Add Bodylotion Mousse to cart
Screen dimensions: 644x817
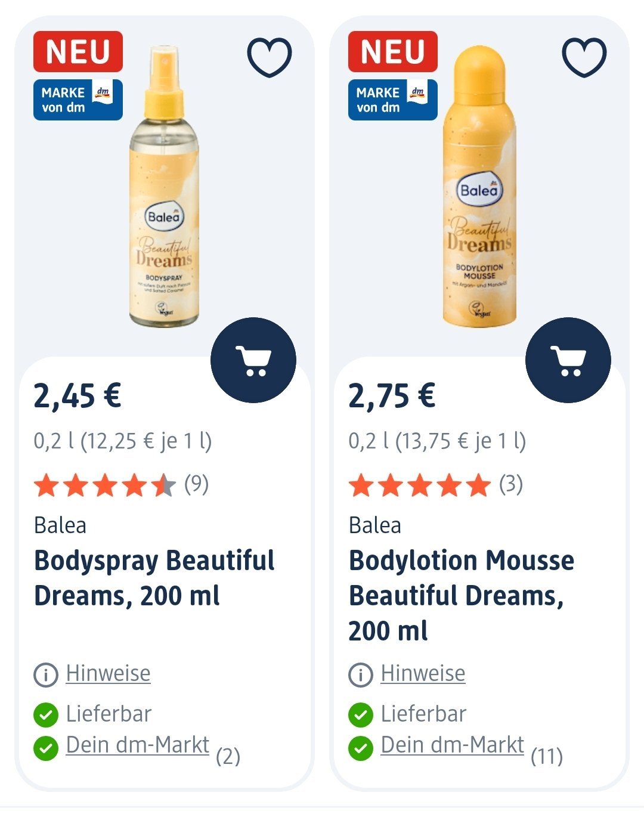(x=568, y=360)
